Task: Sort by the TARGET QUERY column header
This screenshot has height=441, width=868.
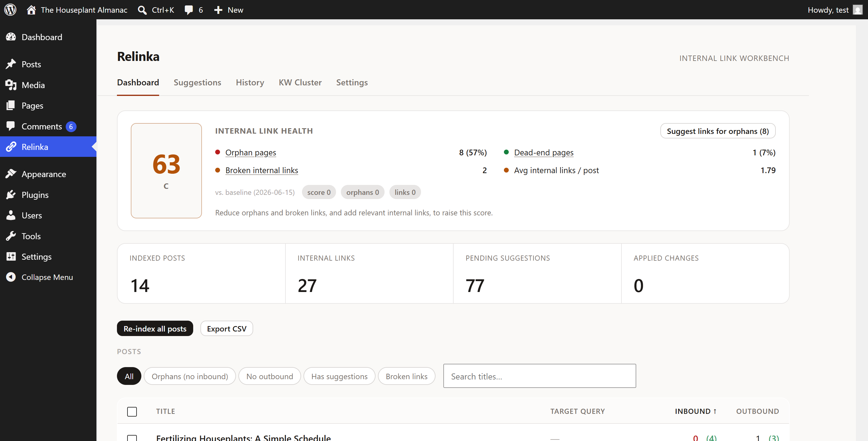Action: [577, 411]
